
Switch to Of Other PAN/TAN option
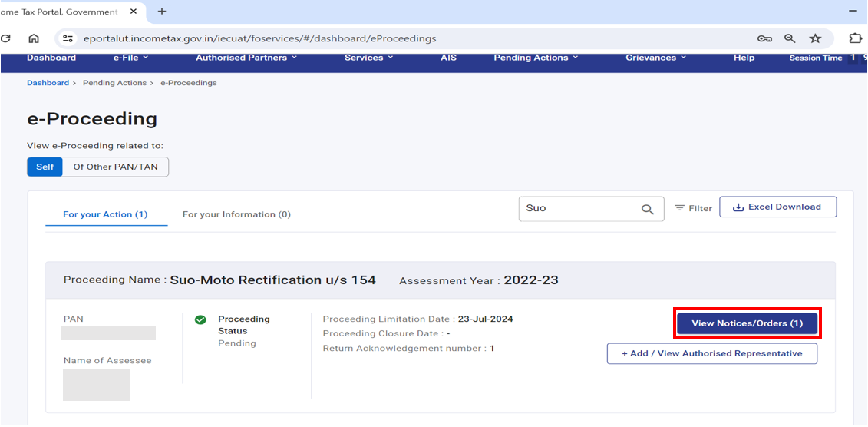(115, 167)
